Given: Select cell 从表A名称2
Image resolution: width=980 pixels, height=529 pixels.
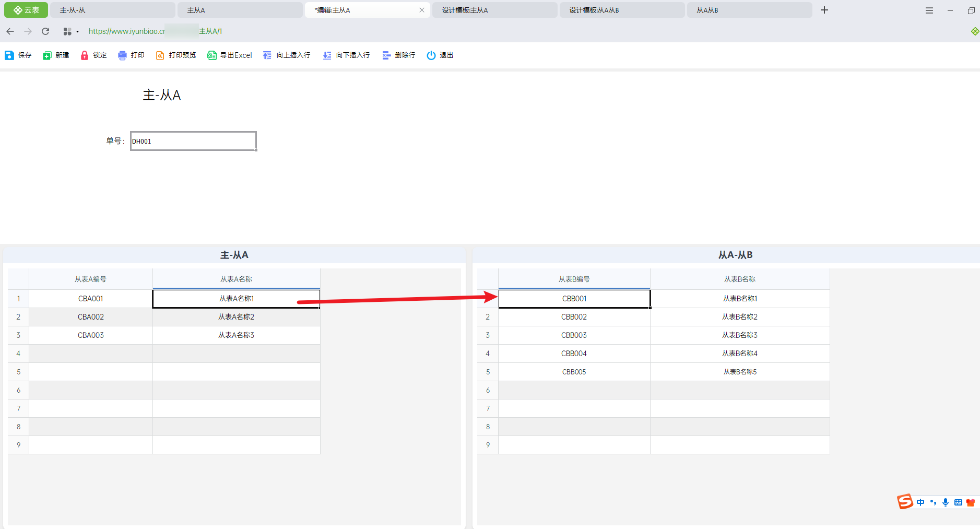Looking at the screenshot, I should pos(237,317).
